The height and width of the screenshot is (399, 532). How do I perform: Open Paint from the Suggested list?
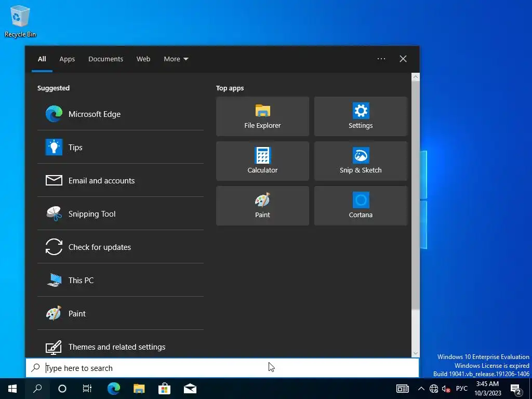click(x=120, y=313)
